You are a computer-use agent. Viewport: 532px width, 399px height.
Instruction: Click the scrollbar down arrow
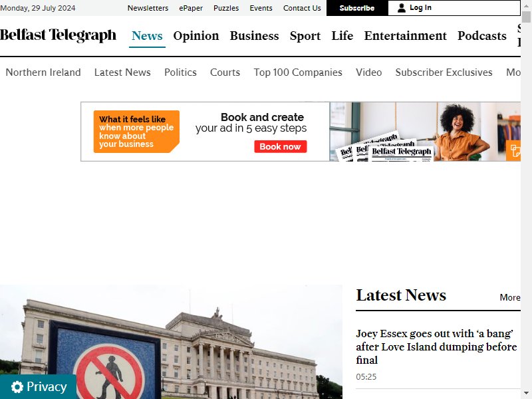[526, 394]
